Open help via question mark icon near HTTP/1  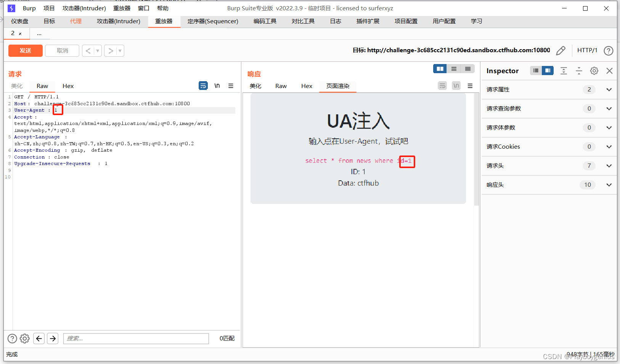pos(609,51)
